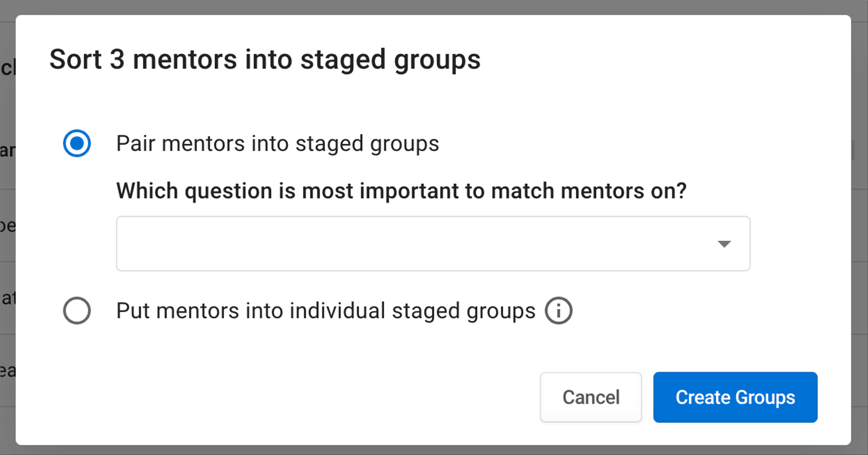Click the 'Which question is most important' label
Screen dimensions: 868x455
pos(401,191)
